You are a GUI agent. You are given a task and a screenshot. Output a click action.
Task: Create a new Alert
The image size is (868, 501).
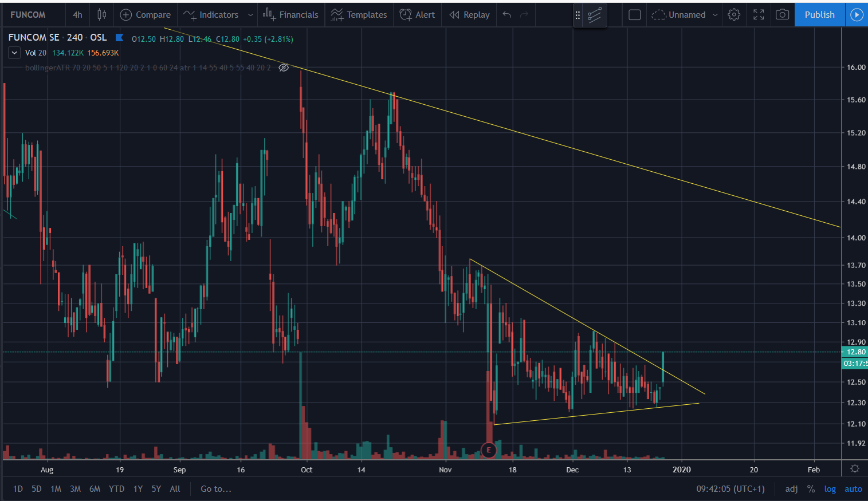point(417,14)
